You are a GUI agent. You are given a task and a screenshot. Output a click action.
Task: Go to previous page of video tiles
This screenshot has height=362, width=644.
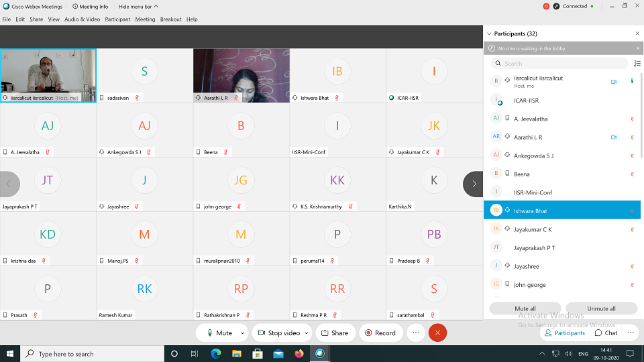(9, 184)
